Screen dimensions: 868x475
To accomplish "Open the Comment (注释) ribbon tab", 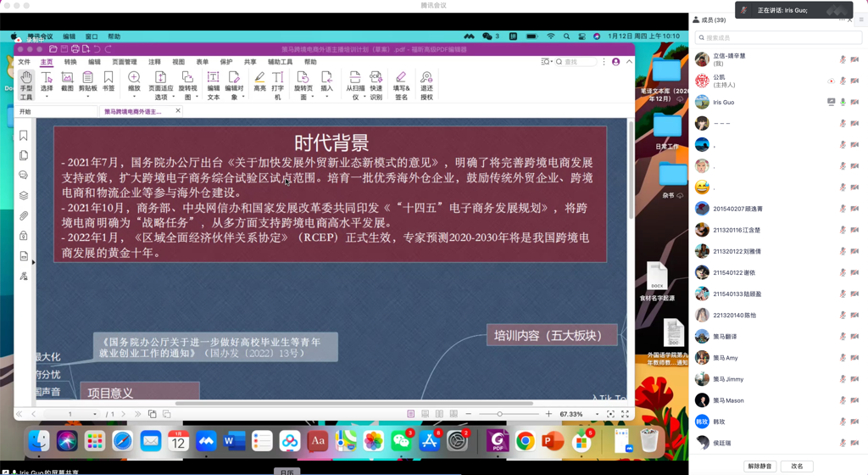I will 154,62.
